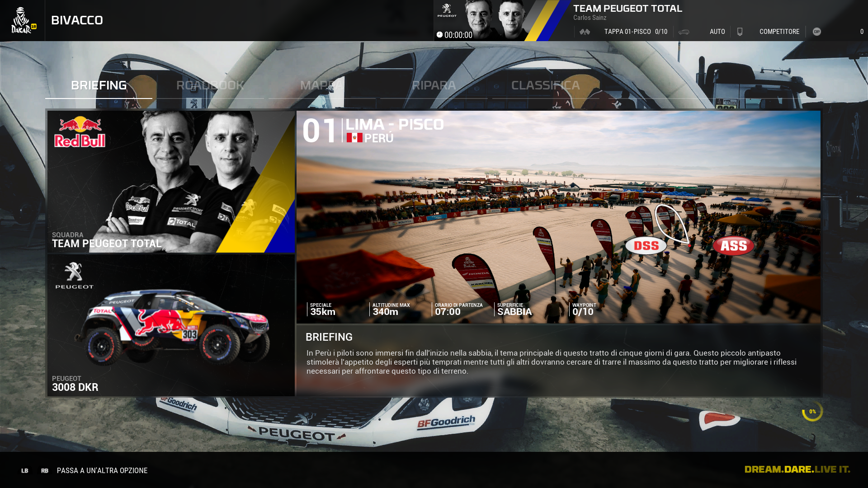Open the MAPPA tab
The width and height of the screenshot is (868, 488).
tap(322, 85)
